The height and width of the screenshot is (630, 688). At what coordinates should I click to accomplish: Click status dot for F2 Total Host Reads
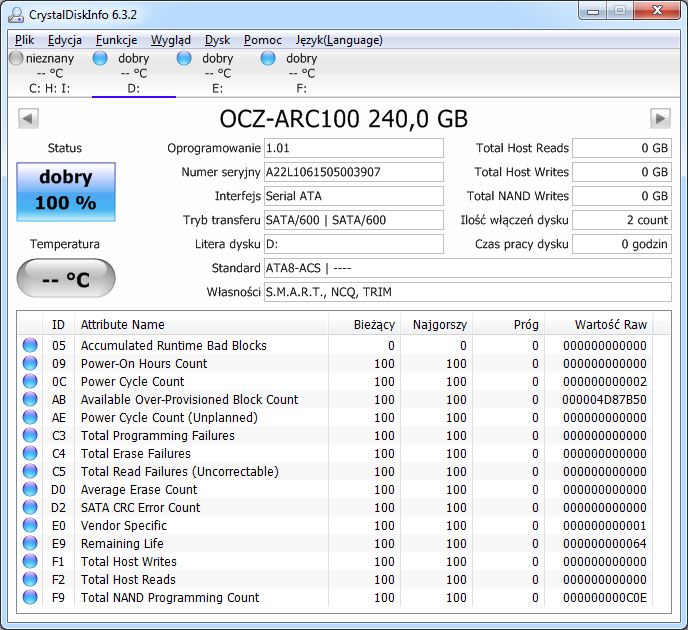(x=30, y=579)
